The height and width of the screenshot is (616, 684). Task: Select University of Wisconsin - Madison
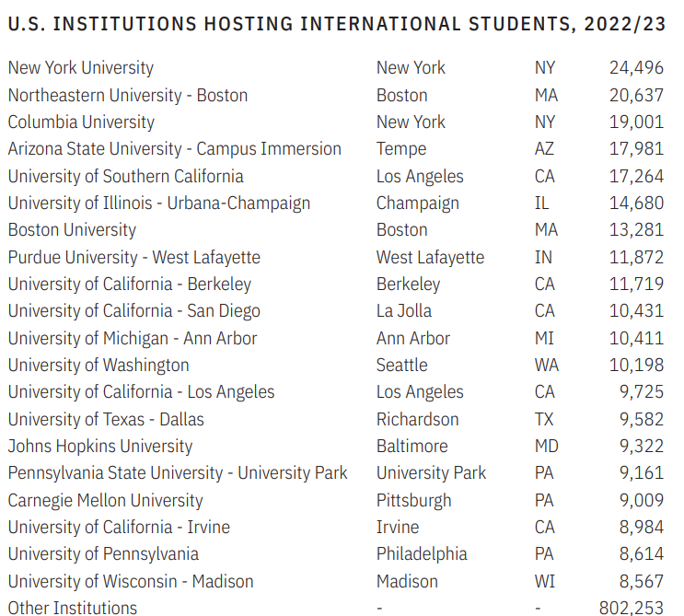131,581
